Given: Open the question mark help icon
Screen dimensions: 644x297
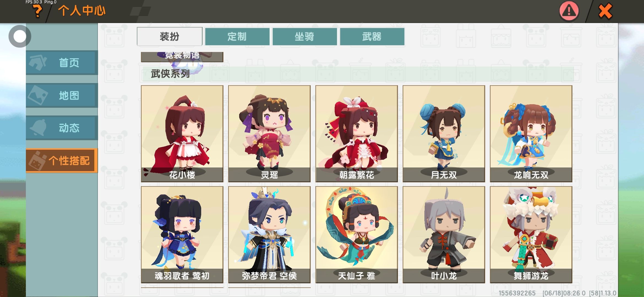Looking at the screenshot, I should (x=37, y=11).
